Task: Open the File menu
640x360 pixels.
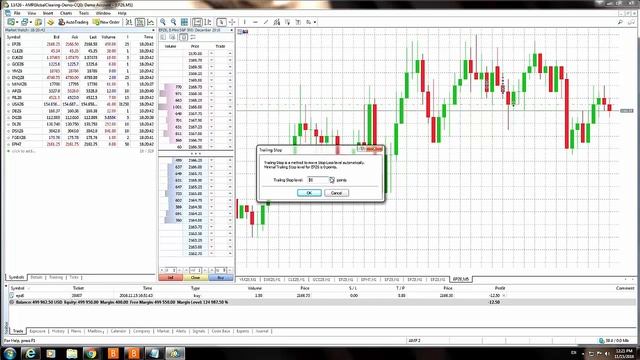Action: click(17, 13)
